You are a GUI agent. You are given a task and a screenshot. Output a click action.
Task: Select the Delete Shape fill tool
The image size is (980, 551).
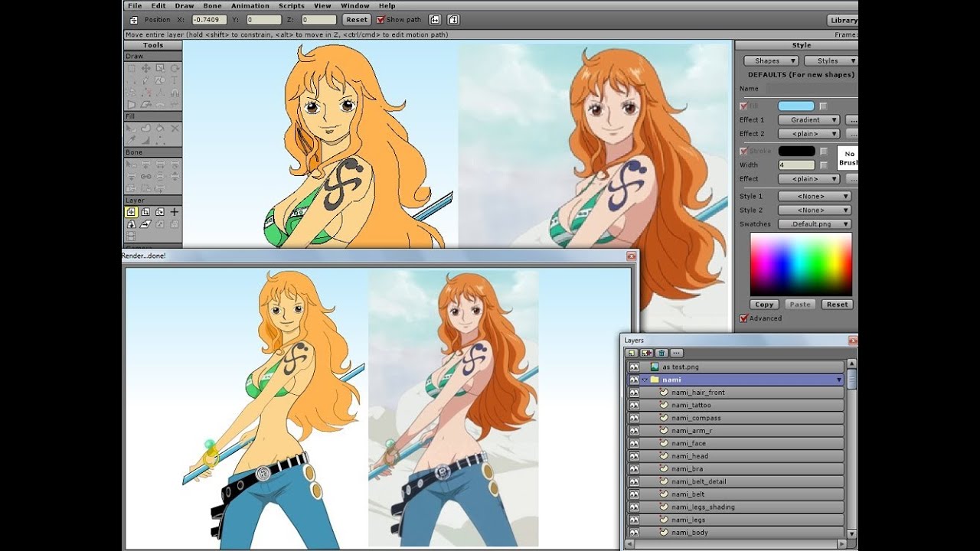tap(175, 128)
